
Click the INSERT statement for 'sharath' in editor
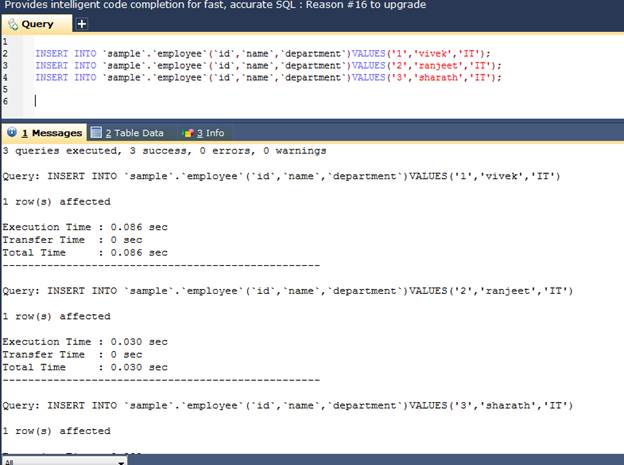coord(268,78)
